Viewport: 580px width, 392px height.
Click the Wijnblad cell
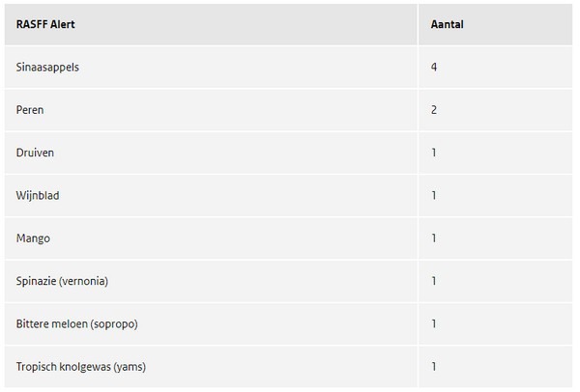click(x=38, y=195)
